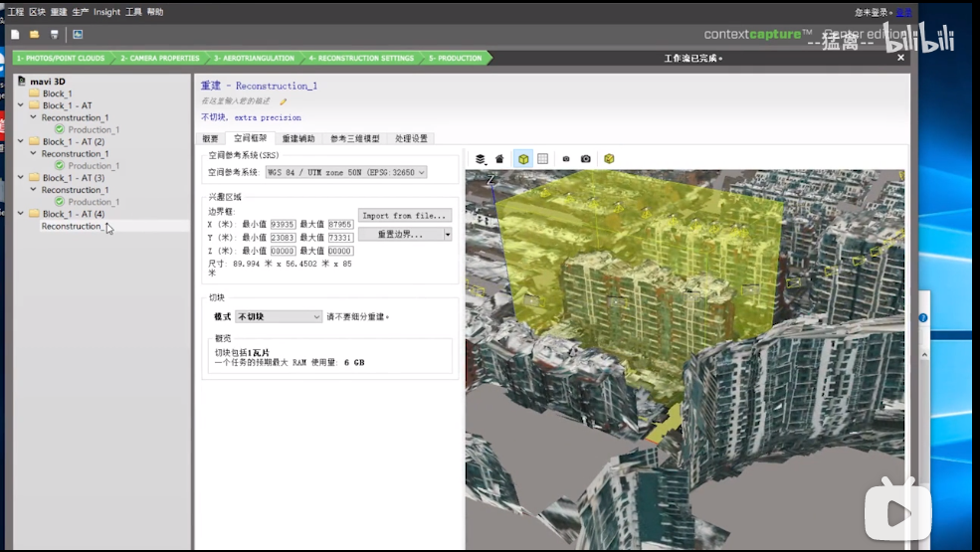Image resolution: width=980 pixels, height=552 pixels.
Task: Go to workflow step 1 Photos/Point Clouds
Action: (x=61, y=58)
